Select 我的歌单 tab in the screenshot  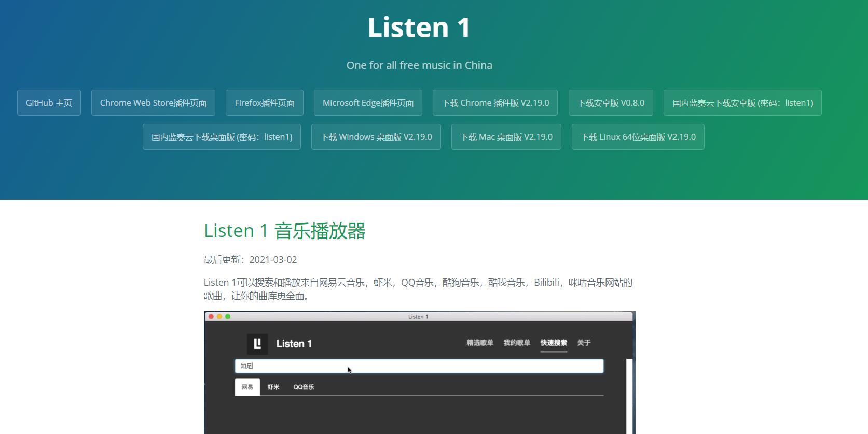(x=517, y=343)
